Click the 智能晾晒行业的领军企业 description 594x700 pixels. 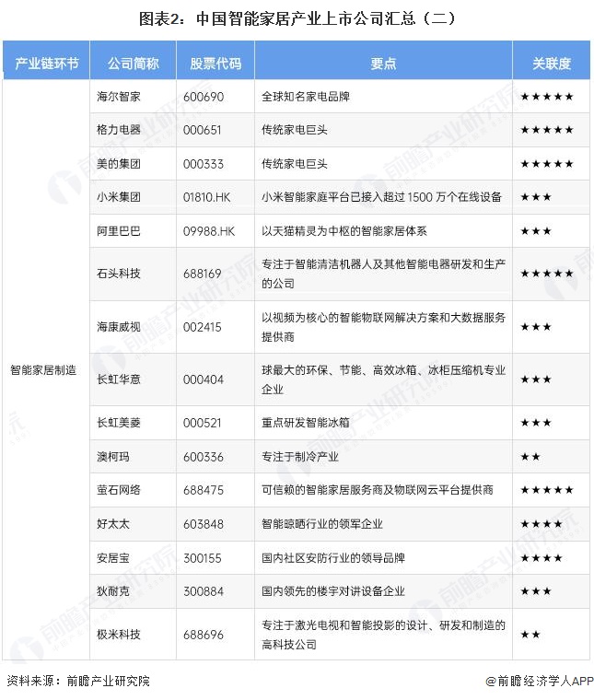coord(322,524)
